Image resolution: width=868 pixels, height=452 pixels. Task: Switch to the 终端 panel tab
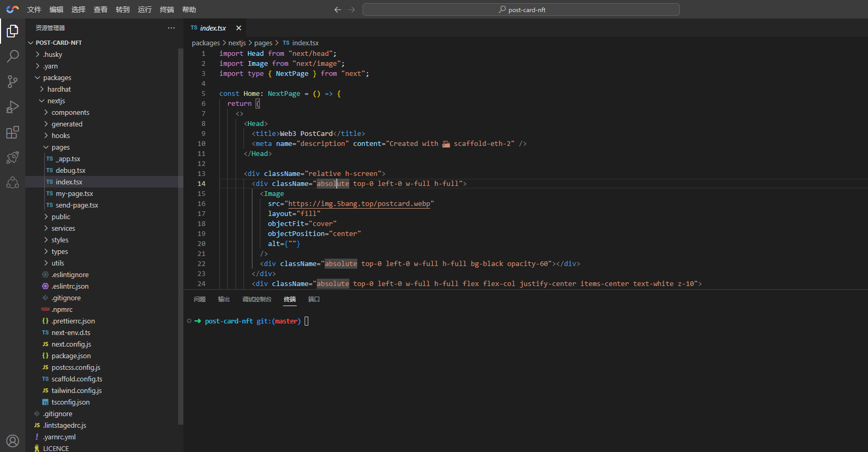[290, 299]
